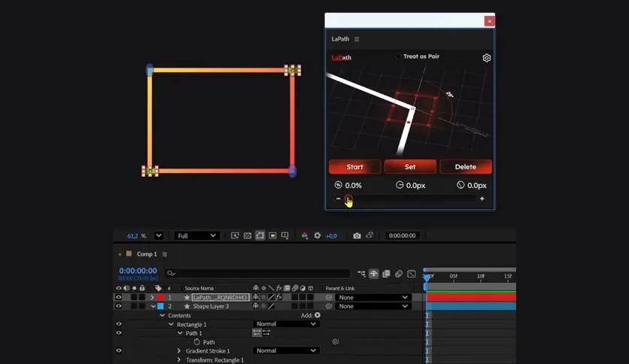
Task: Open Gradient Stroke 1 Normal dropdown
Action: [286, 350]
